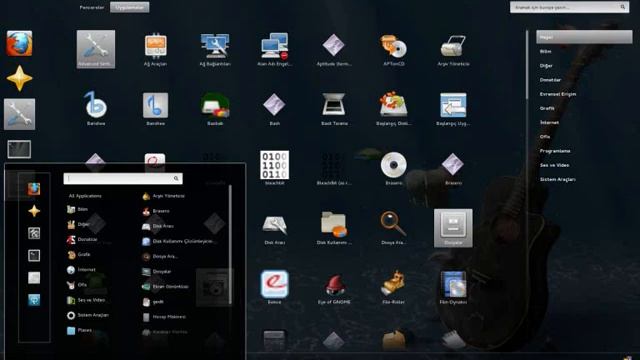This screenshot has width=640, height=360.
Task: Open Dosya Ara file search in the grid
Action: (x=393, y=228)
